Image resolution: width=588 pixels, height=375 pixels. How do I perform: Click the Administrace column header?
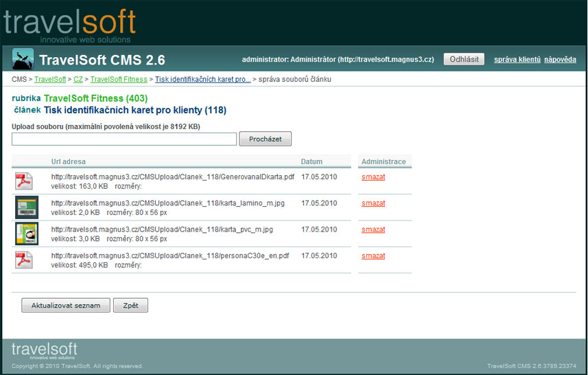tap(384, 161)
